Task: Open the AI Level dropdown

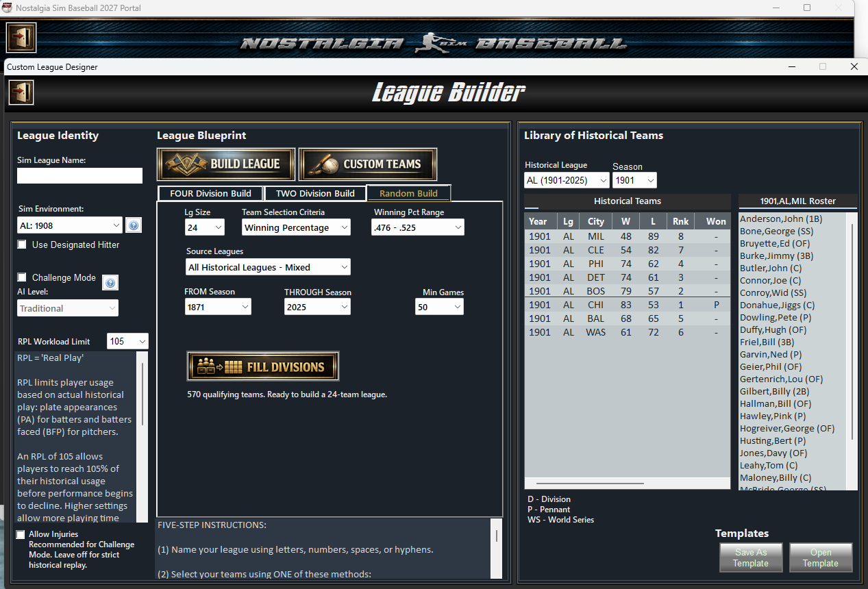Action: click(x=68, y=308)
